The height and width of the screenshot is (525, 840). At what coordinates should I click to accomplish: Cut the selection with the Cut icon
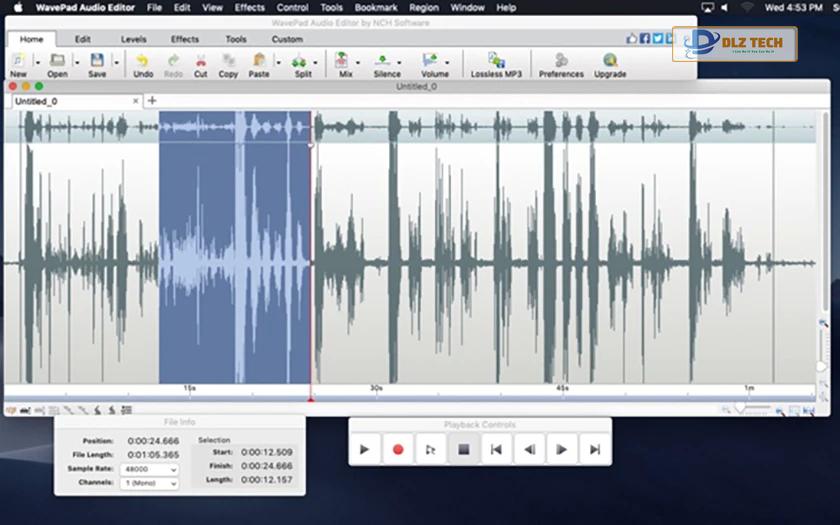click(x=201, y=60)
